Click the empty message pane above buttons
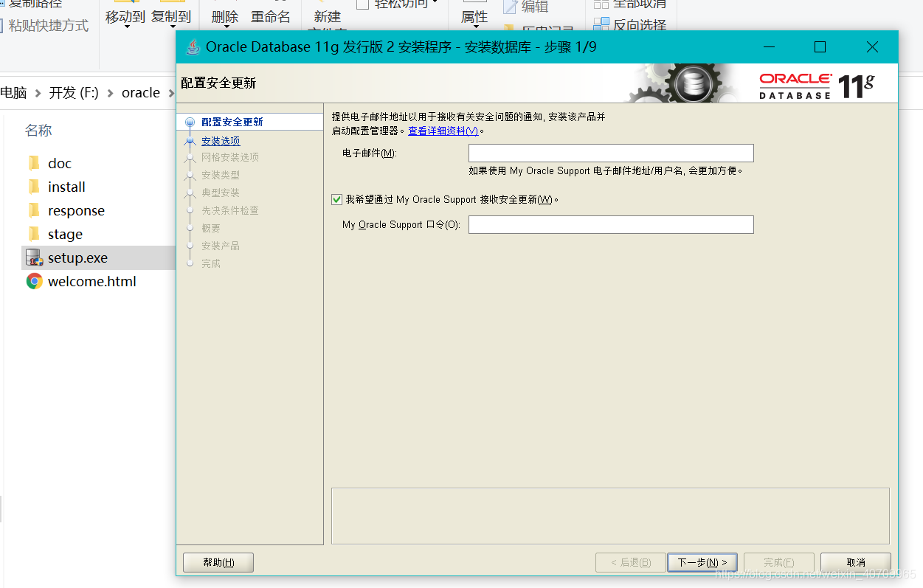The image size is (923, 588). coord(610,516)
